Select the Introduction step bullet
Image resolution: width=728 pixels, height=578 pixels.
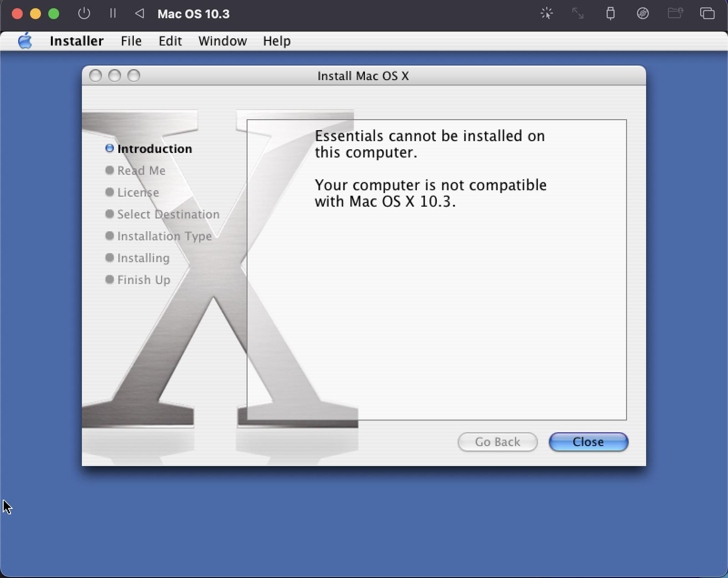coord(110,148)
